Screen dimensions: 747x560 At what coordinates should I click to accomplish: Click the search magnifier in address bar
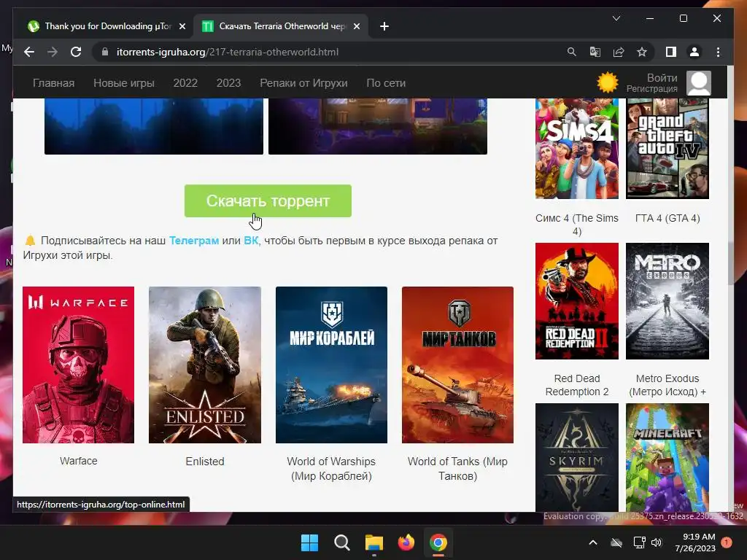(x=572, y=52)
